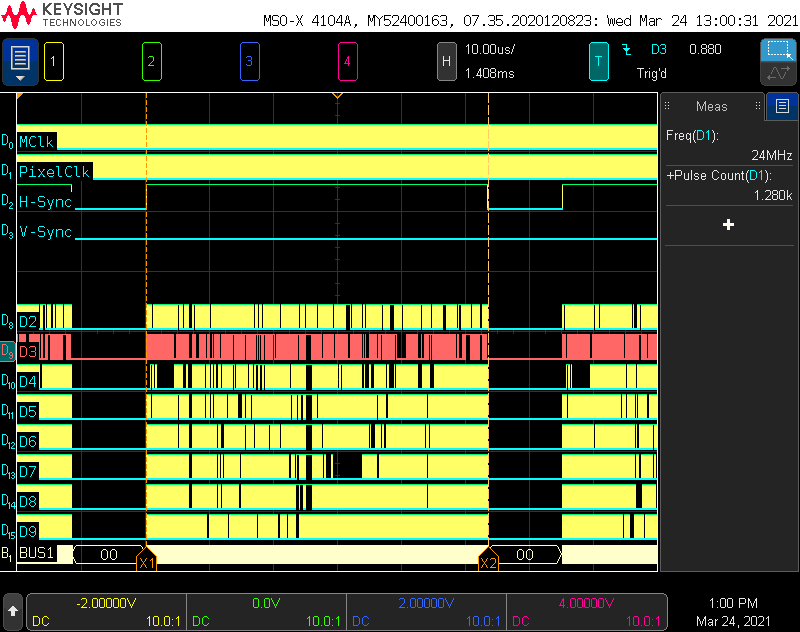The image size is (800, 632).
Task: Open the Horizontal H settings button
Action: 446,62
